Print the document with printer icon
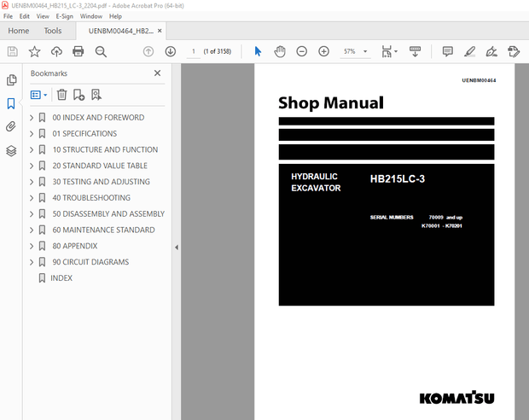The width and height of the screenshot is (529, 420). pos(78,51)
